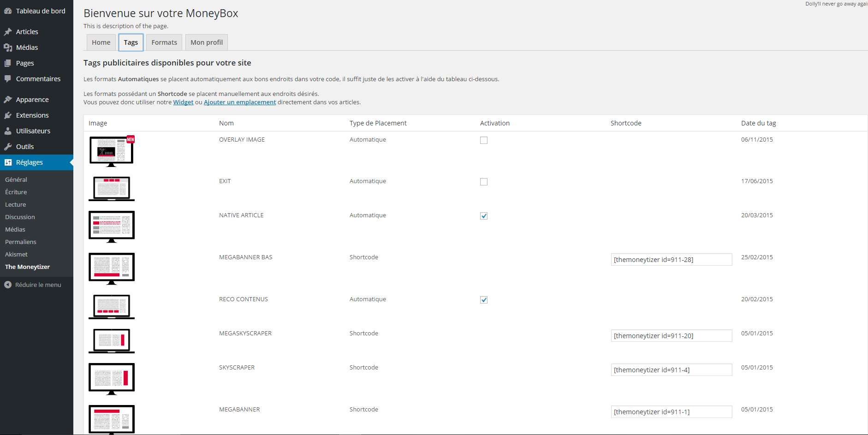Image resolution: width=868 pixels, height=435 pixels.
Task: Uncheck the NATIVE ARTICLE activation checkbox
Action: pyautogui.click(x=484, y=216)
